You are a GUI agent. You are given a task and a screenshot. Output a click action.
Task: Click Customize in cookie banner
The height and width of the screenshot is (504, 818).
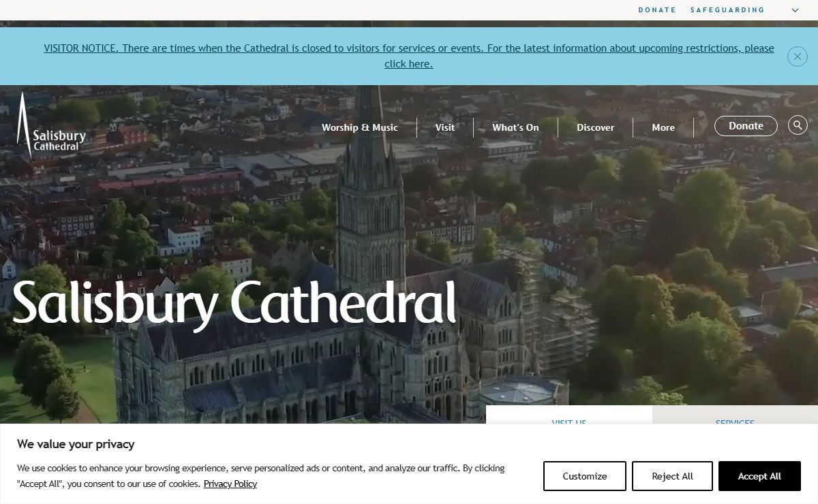pos(584,476)
